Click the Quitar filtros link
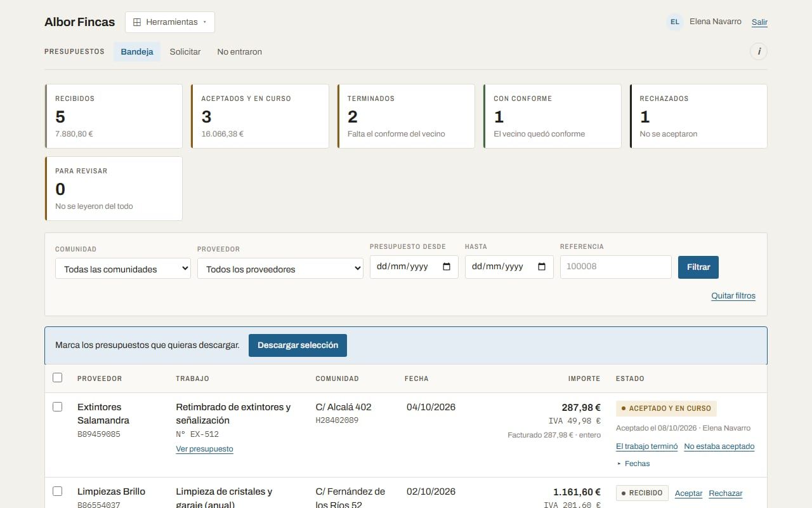The image size is (812, 508). pyautogui.click(x=733, y=296)
